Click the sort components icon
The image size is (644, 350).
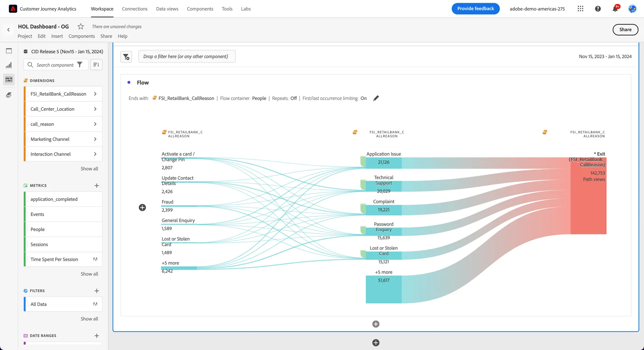tap(96, 65)
